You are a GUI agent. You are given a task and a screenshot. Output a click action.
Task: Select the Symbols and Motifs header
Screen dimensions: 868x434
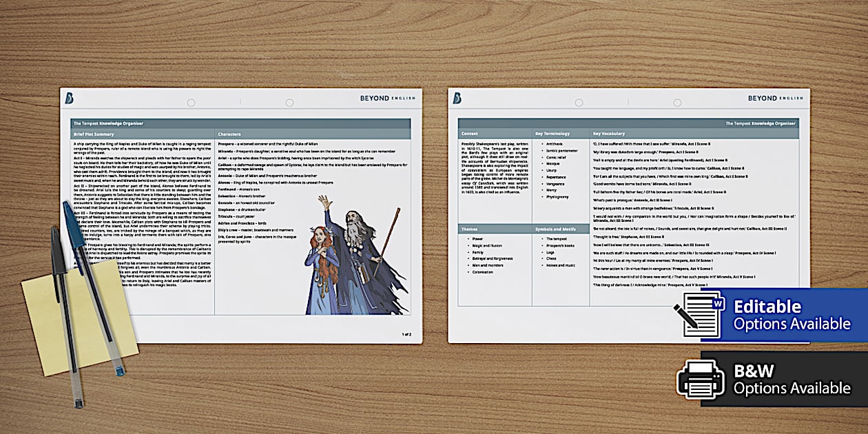pos(557,229)
